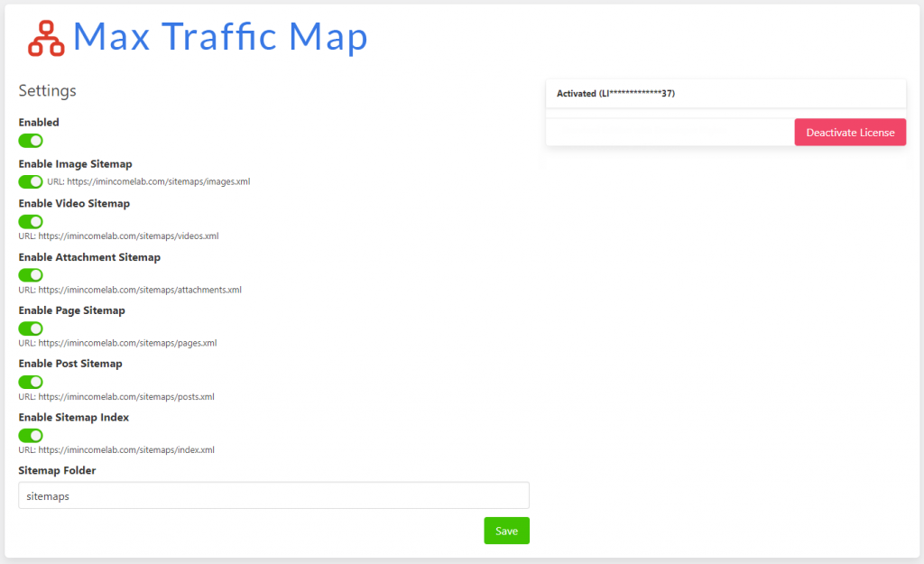
Task: Click the Max Traffic Map title text
Action: click(x=221, y=37)
